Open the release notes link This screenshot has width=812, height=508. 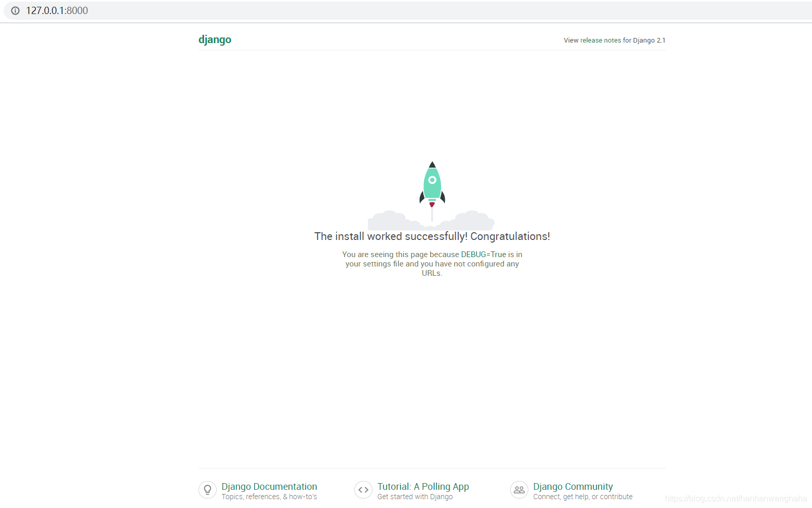coord(601,41)
